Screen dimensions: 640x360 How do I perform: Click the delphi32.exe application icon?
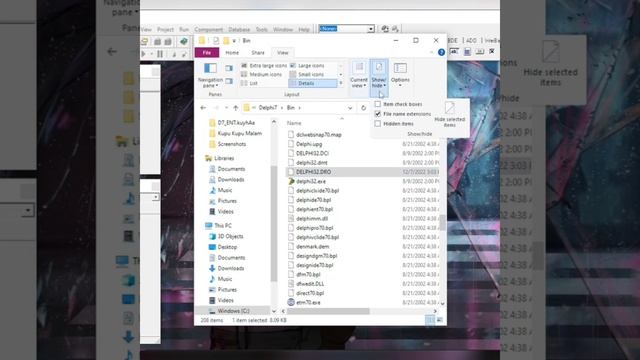click(x=291, y=181)
